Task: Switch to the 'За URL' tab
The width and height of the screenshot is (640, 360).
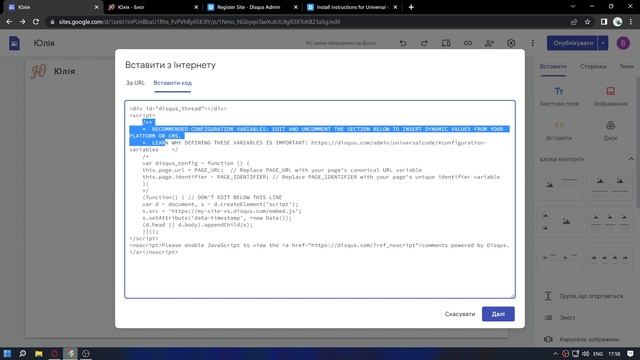Action: pyautogui.click(x=135, y=83)
